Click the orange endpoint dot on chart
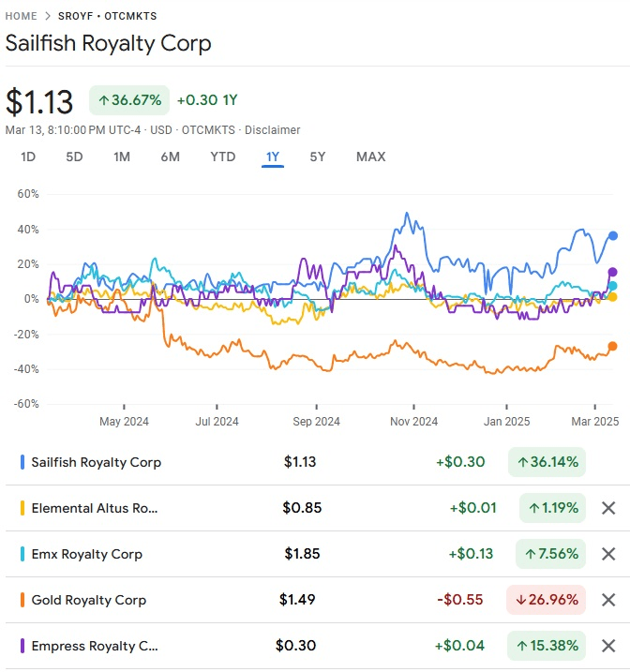Viewport: 630px width, 672px height. point(612,346)
